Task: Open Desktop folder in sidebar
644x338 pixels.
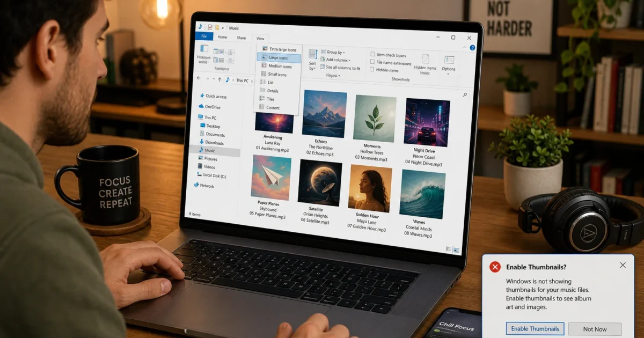Action: pos(210,126)
